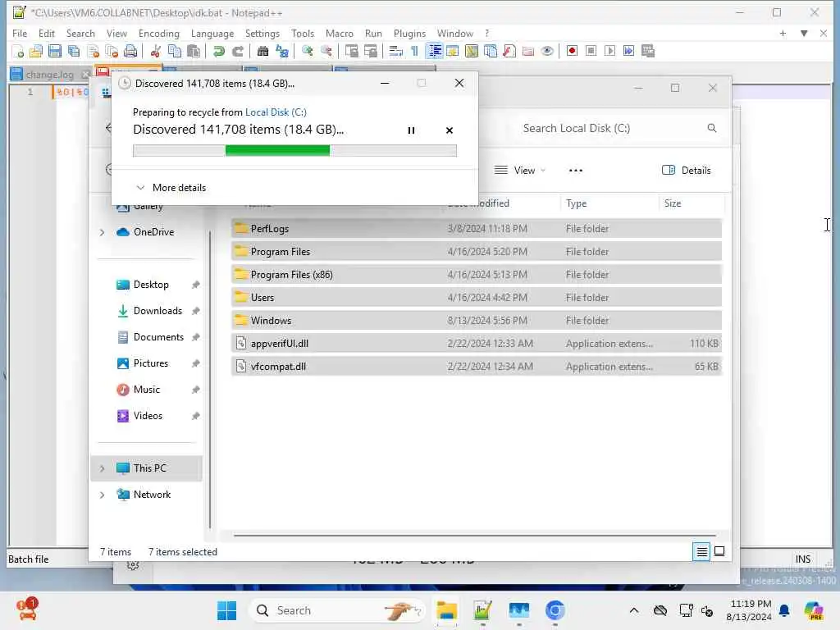Expand More details in recycle dialog
840x630 pixels.
pyautogui.click(x=171, y=188)
